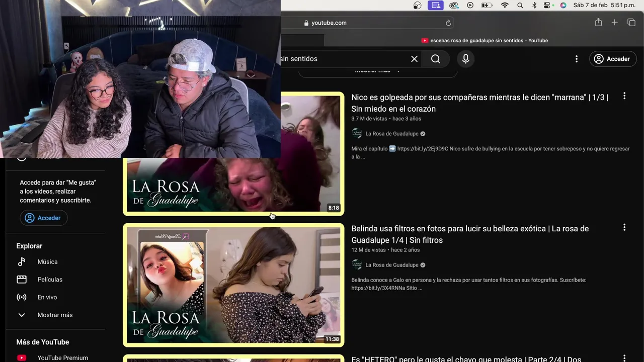The height and width of the screenshot is (362, 644).
Task: Click the youtube.com address bar
Action: tap(368, 23)
